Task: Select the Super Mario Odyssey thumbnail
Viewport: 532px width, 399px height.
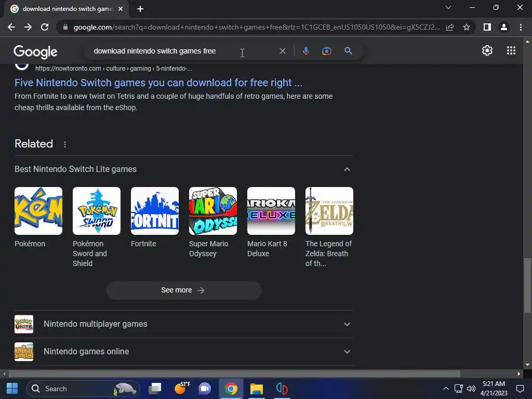Action: coord(212,211)
